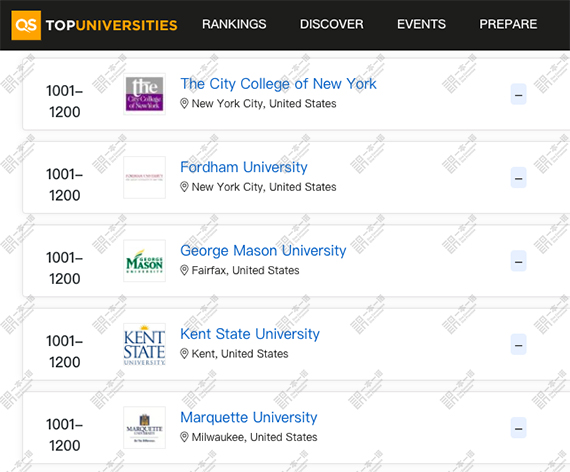Viewport: 570px width, 472px height.
Task: Open the Kent State University link
Action: [250, 334]
